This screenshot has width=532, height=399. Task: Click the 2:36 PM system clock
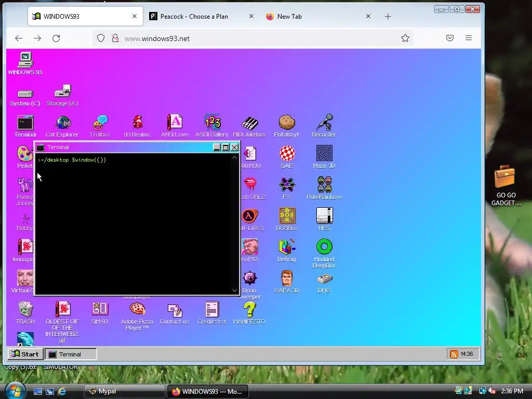[x=512, y=391]
